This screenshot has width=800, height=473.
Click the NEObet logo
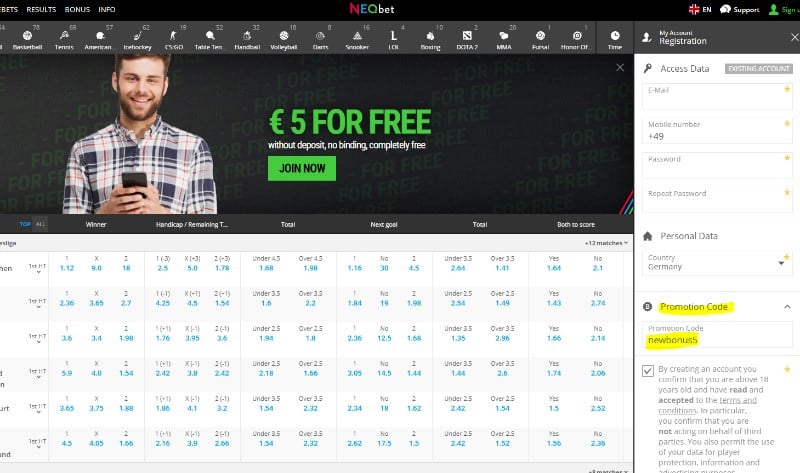371,9
